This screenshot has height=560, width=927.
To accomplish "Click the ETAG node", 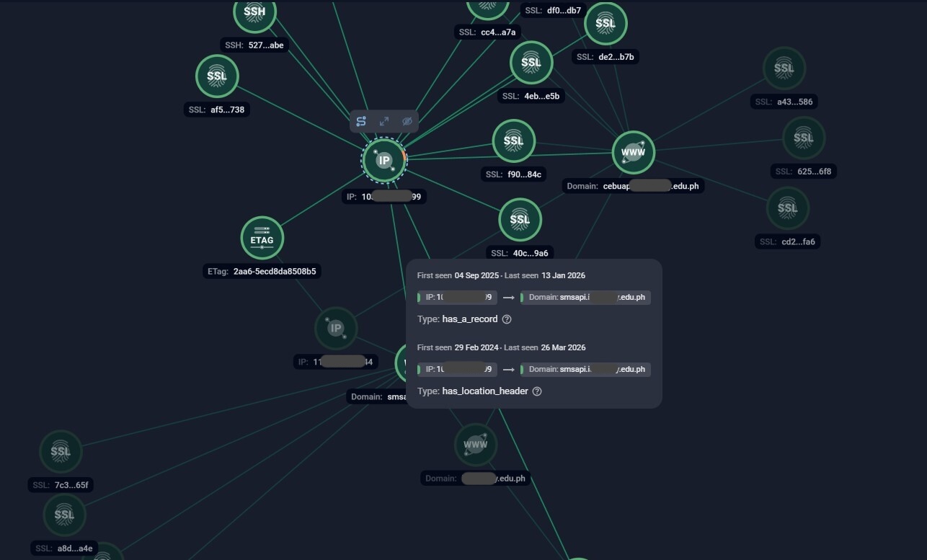I will (262, 239).
